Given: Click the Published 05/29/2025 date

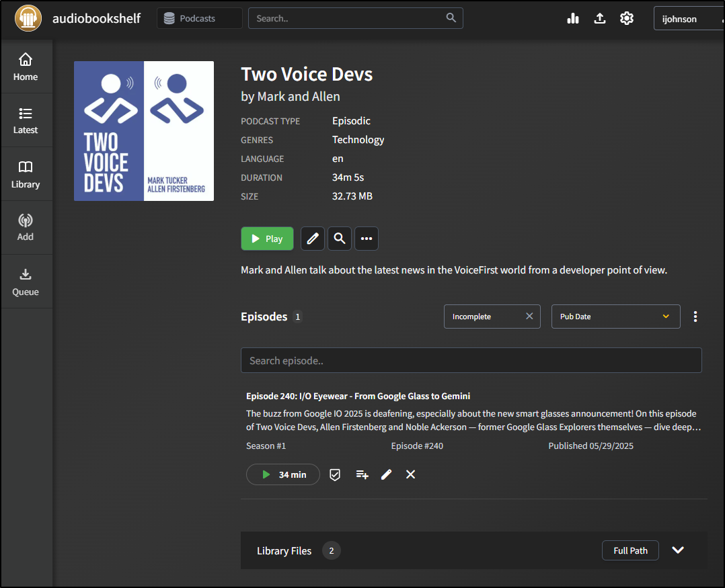Looking at the screenshot, I should (x=591, y=446).
